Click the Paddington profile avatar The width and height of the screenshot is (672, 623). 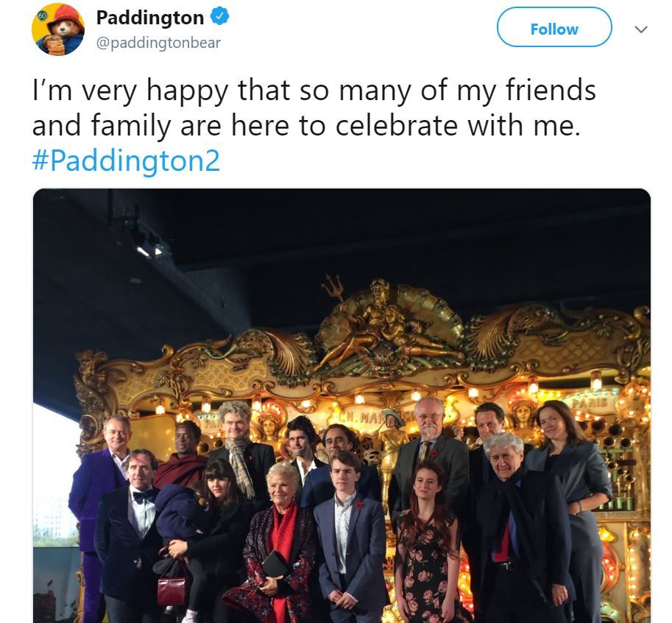pyautogui.click(x=58, y=29)
